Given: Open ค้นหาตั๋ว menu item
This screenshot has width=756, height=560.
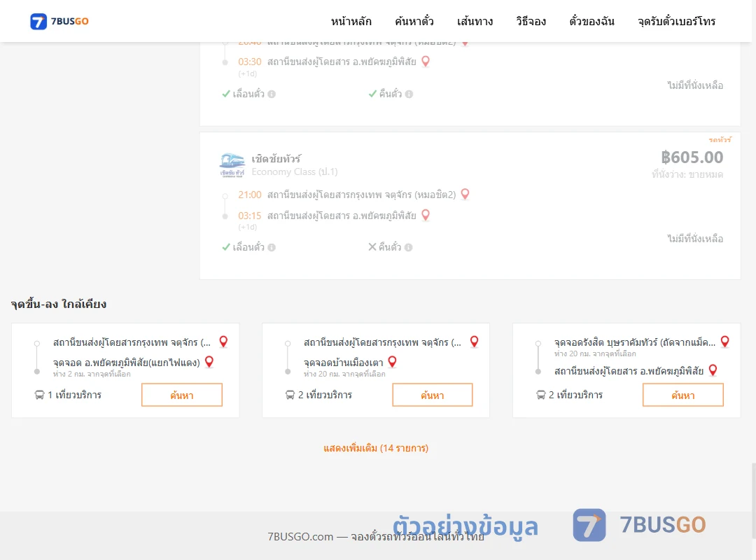Looking at the screenshot, I should [414, 21].
